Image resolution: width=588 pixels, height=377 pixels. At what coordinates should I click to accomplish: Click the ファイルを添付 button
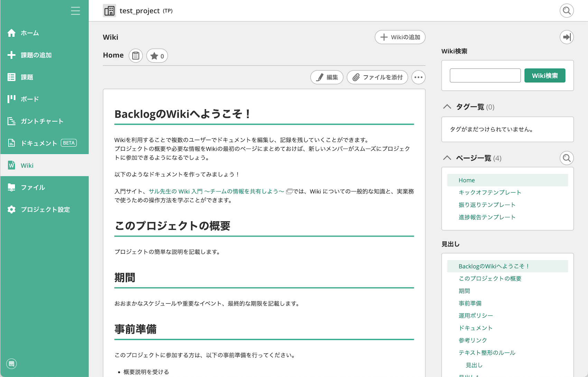[x=377, y=77]
